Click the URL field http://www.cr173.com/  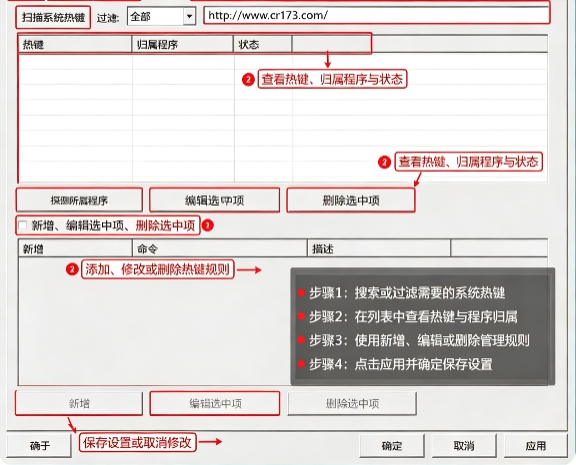coord(377,15)
